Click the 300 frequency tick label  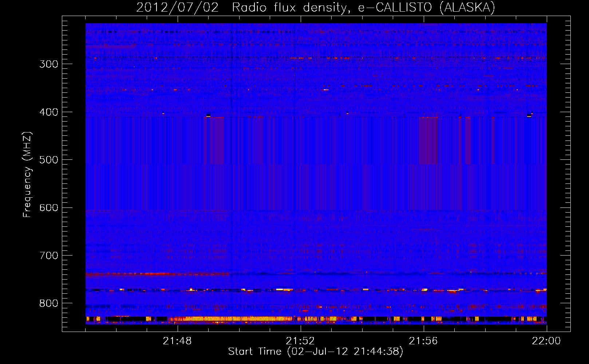click(x=49, y=64)
